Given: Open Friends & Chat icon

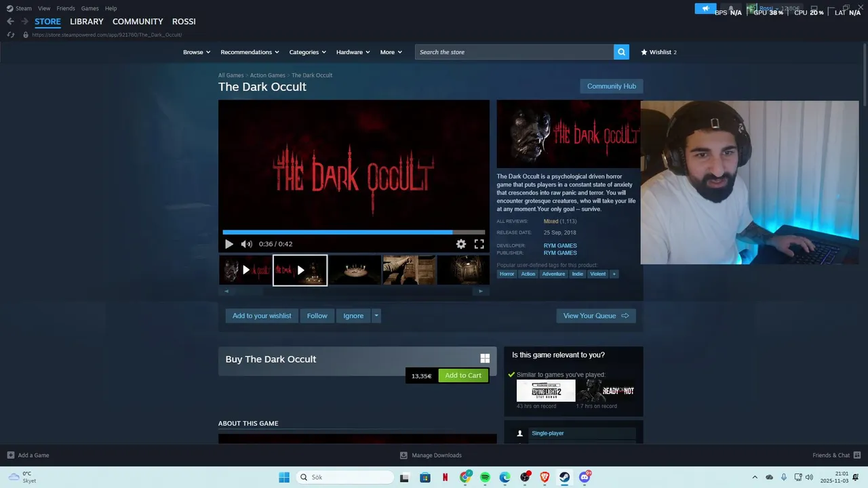Looking at the screenshot, I should [x=857, y=455].
